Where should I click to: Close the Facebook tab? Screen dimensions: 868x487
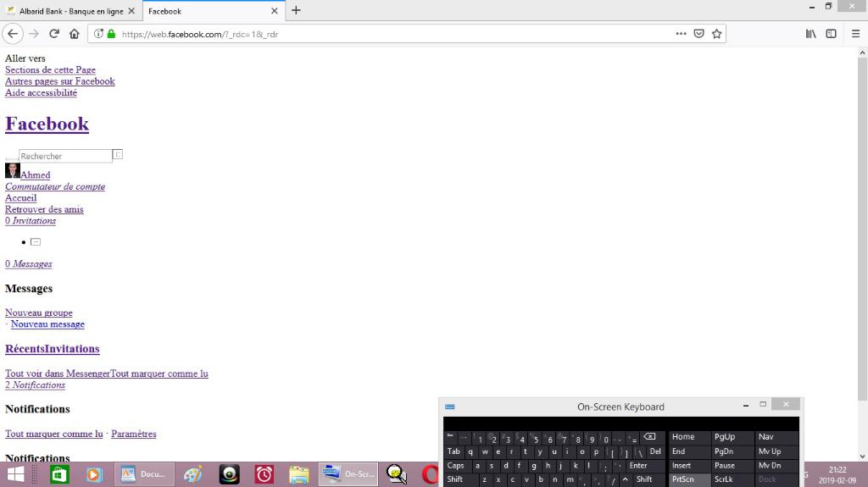click(274, 10)
